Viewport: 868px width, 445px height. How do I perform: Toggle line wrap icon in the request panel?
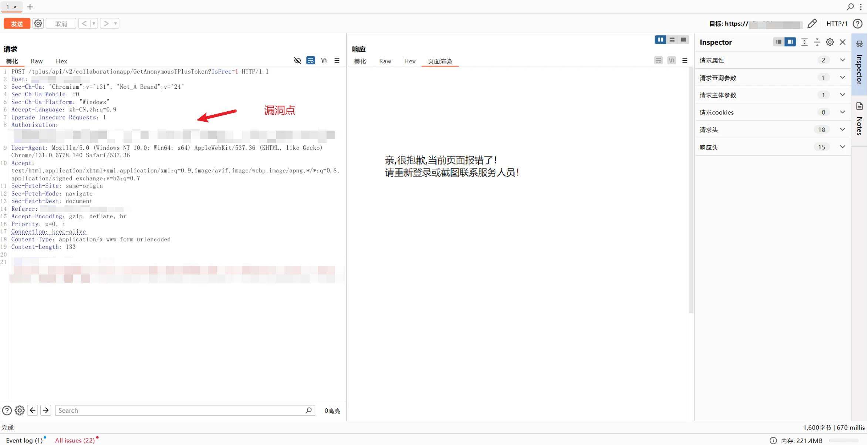pos(311,60)
